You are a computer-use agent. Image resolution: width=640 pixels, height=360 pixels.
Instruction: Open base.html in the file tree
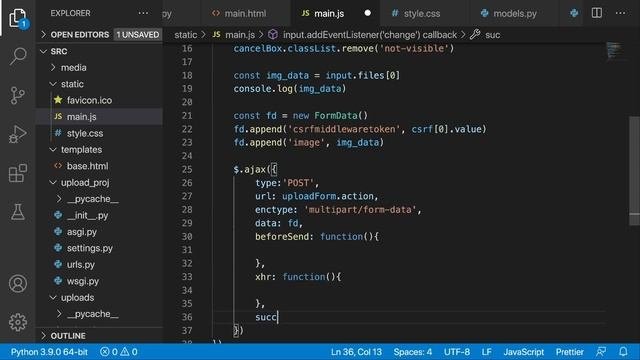[x=87, y=166]
